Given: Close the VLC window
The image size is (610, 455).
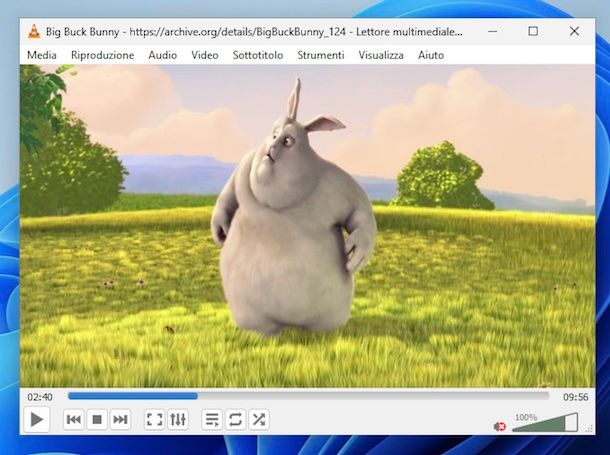Looking at the screenshot, I should point(574,31).
